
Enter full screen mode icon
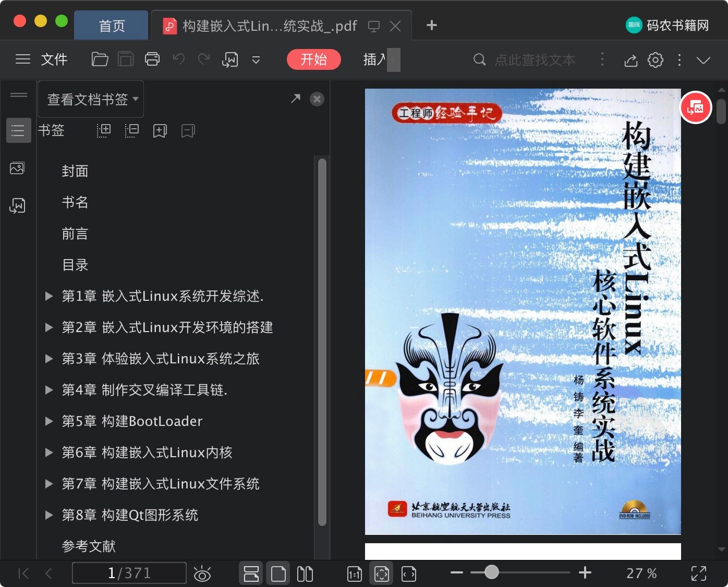(x=699, y=573)
